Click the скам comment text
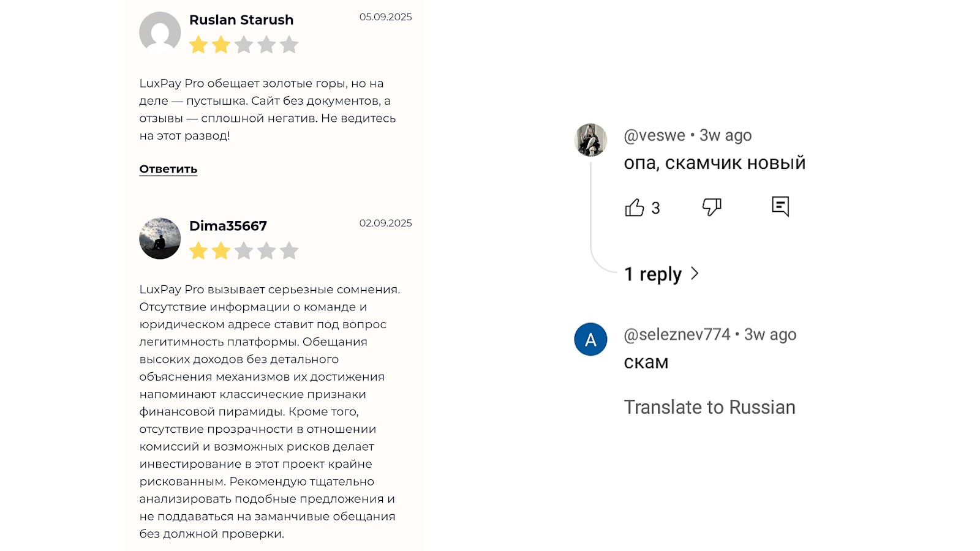The width and height of the screenshot is (980, 551). [x=646, y=362]
